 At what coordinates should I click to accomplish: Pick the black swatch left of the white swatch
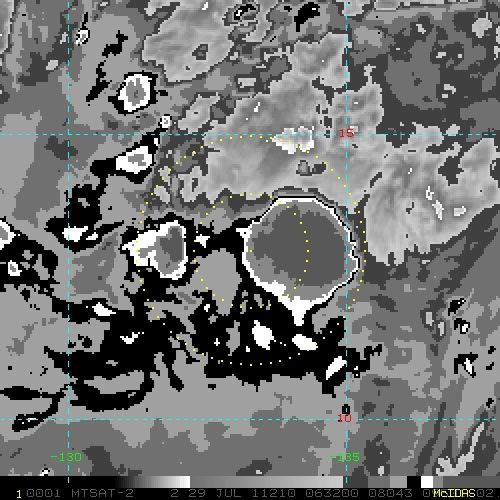point(414,482)
